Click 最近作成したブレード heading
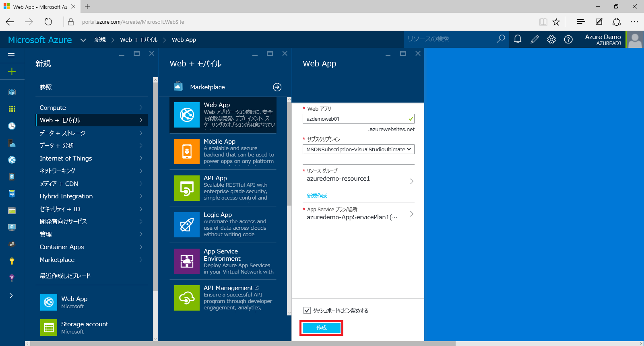Image resolution: width=644 pixels, height=346 pixels. click(65, 276)
